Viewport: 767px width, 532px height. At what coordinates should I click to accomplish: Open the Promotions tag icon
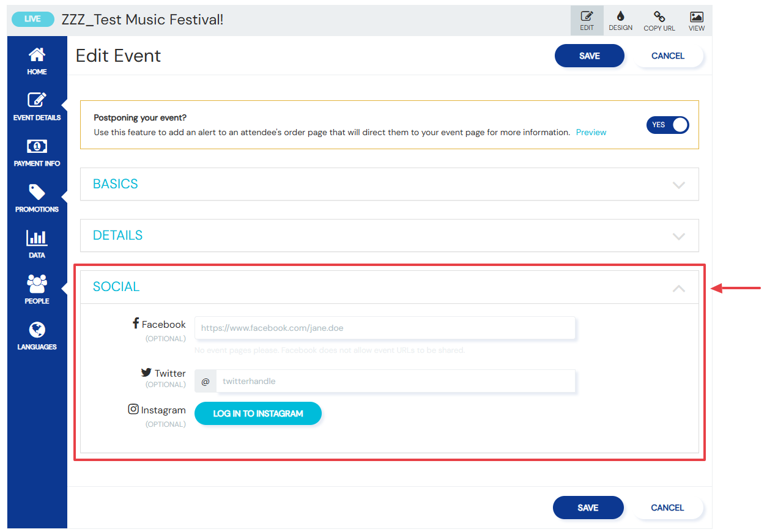(x=37, y=192)
